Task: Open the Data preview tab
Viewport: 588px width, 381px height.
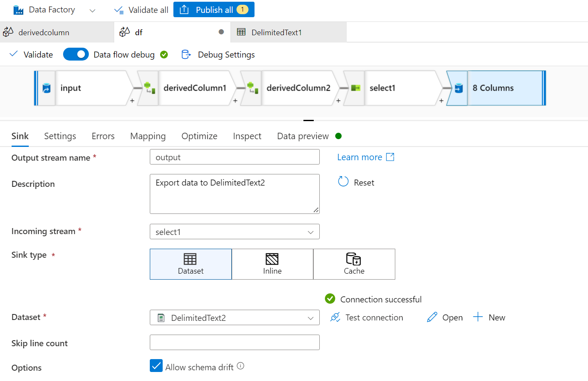Action: tap(303, 136)
